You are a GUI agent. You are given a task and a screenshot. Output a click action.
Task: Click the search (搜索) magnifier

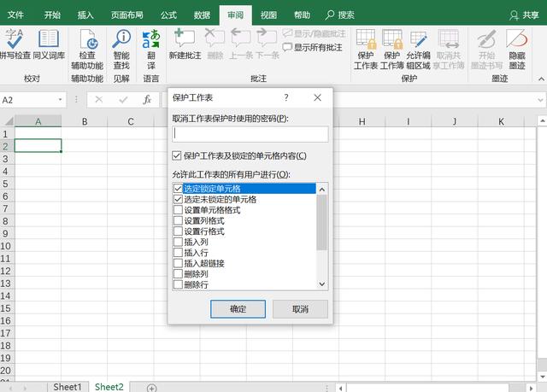point(330,15)
